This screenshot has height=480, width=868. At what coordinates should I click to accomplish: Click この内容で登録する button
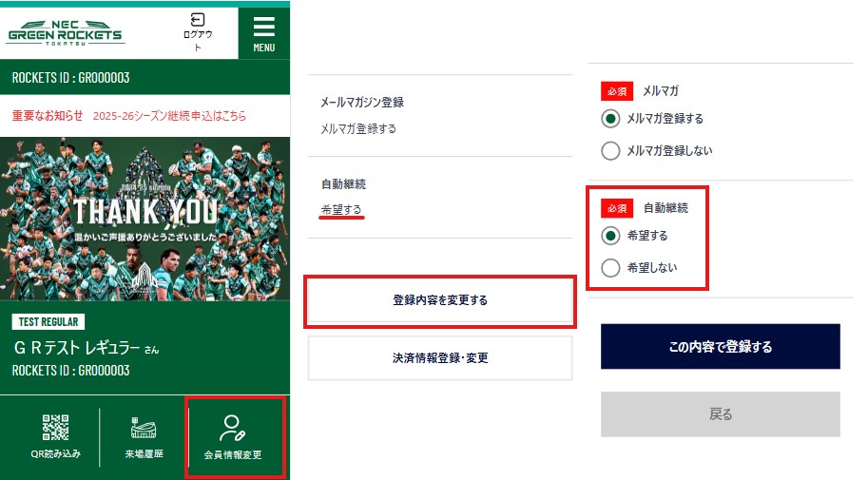721,347
